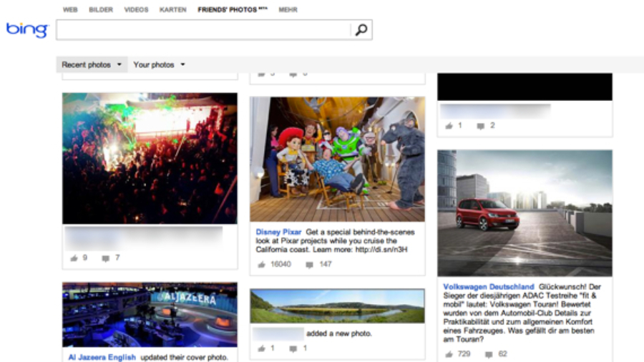Click the 'added a new photo.' text
This screenshot has width=644, height=362.
pos(339,333)
